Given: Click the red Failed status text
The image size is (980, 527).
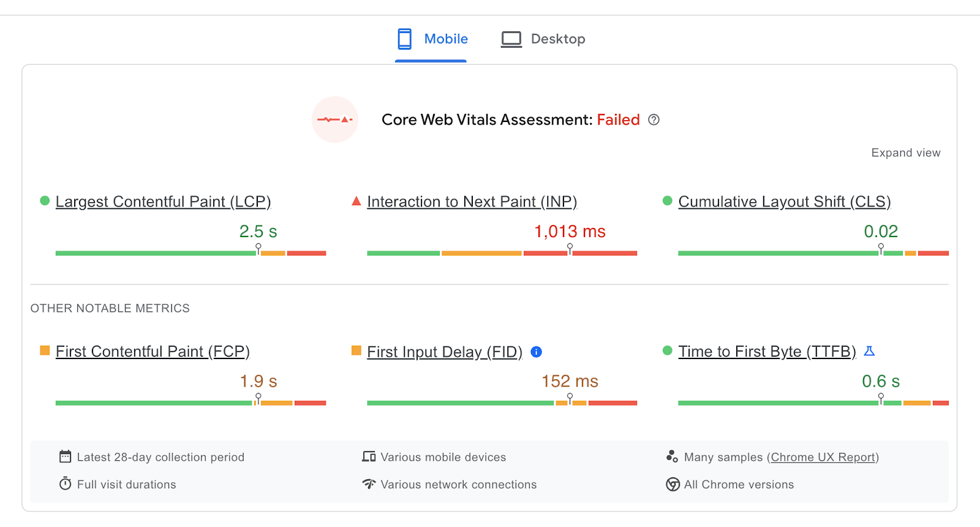Looking at the screenshot, I should 619,119.
